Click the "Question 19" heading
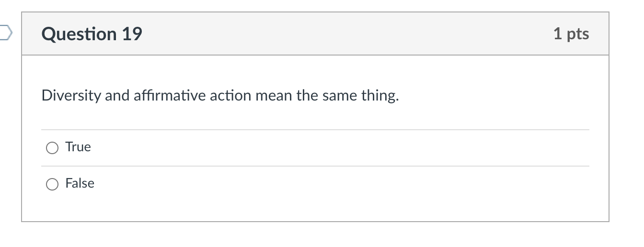 coord(92,34)
